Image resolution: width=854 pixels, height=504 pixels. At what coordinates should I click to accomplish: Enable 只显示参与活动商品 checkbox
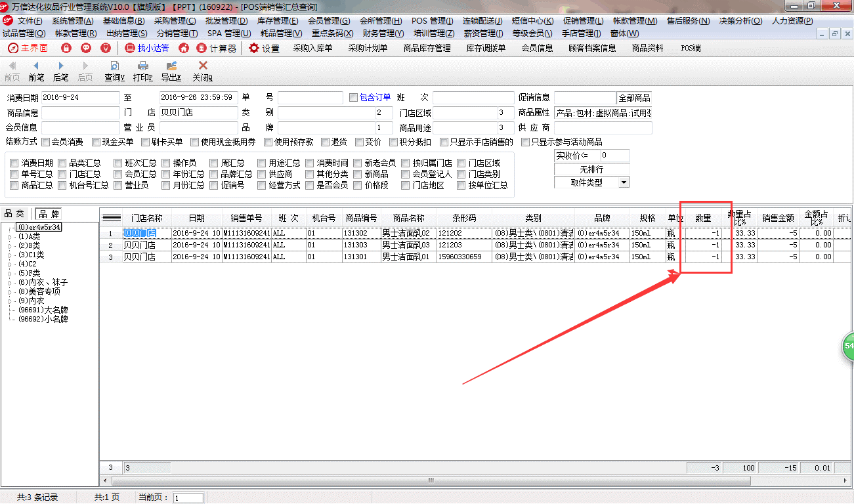pos(525,142)
